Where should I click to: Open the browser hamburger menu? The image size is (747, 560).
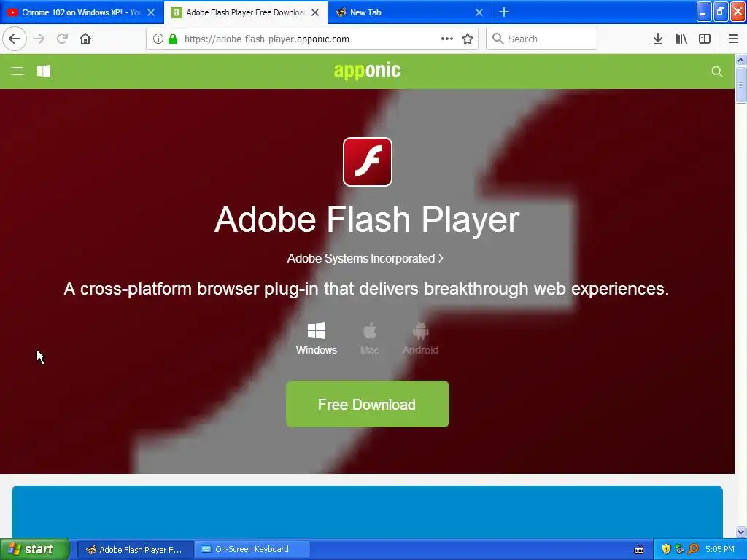(733, 39)
